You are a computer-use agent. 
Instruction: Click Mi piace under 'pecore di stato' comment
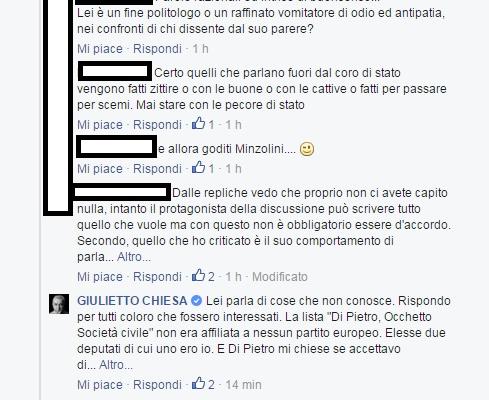[x=100, y=125]
